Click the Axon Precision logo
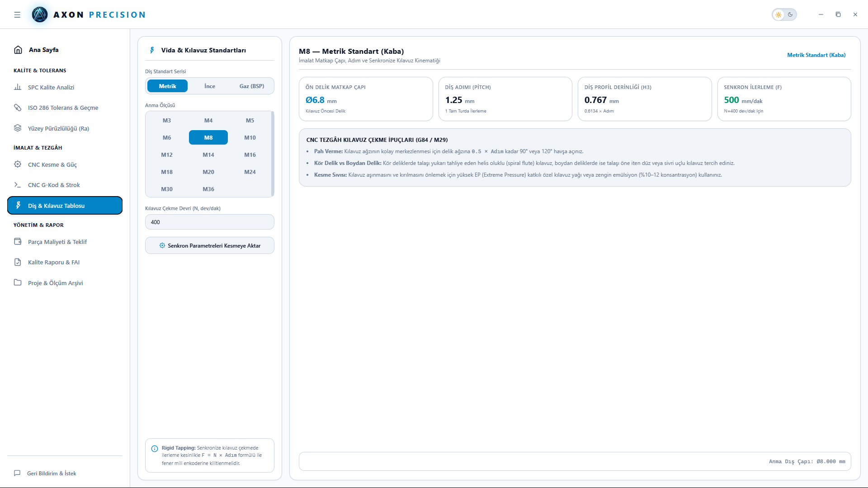Image resolution: width=868 pixels, height=488 pixels. click(40, 15)
